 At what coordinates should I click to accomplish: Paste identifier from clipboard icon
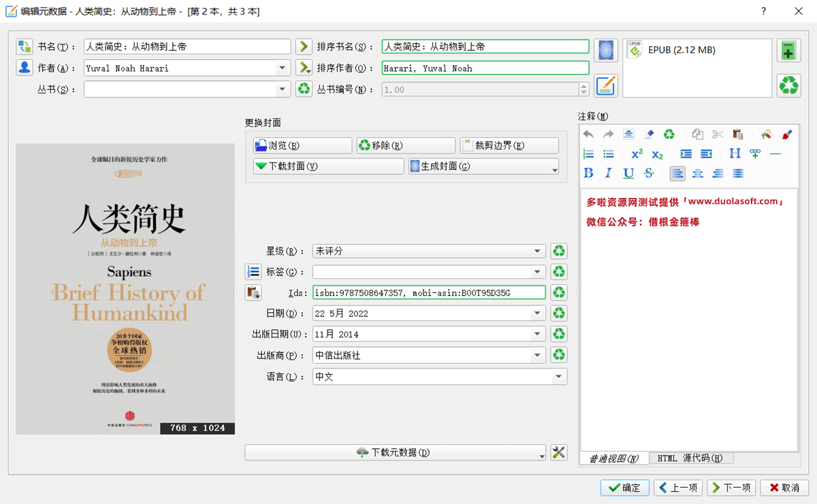click(253, 292)
